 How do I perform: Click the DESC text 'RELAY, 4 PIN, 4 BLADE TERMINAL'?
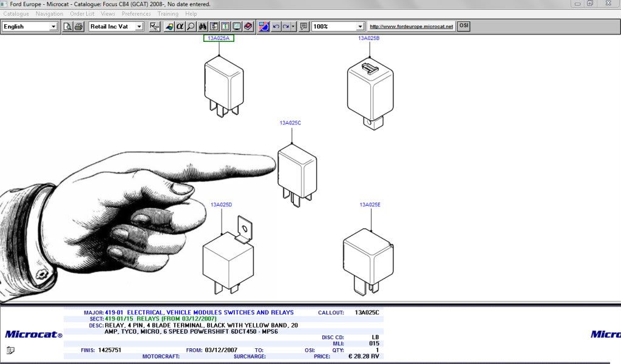click(154, 326)
